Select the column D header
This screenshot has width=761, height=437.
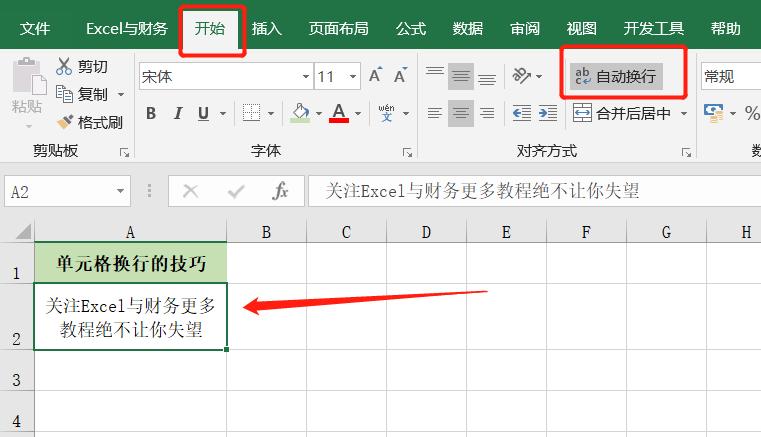pyautogui.click(x=426, y=232)
